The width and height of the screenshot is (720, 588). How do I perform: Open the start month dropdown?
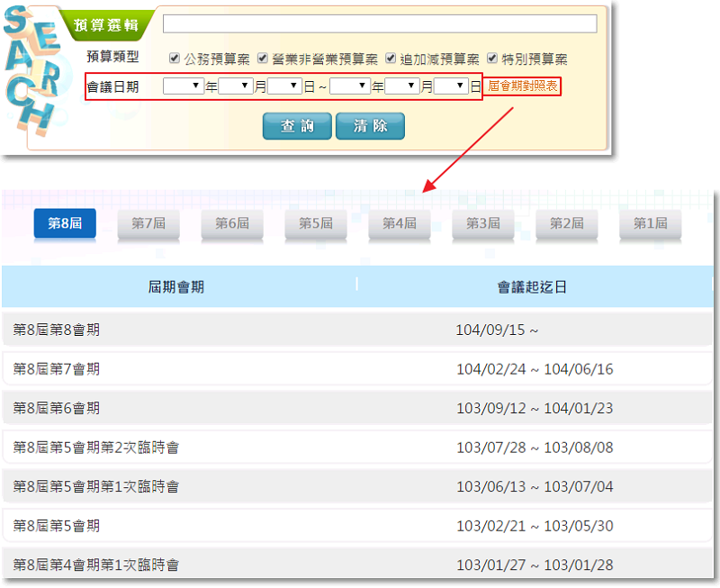(235, 86)
